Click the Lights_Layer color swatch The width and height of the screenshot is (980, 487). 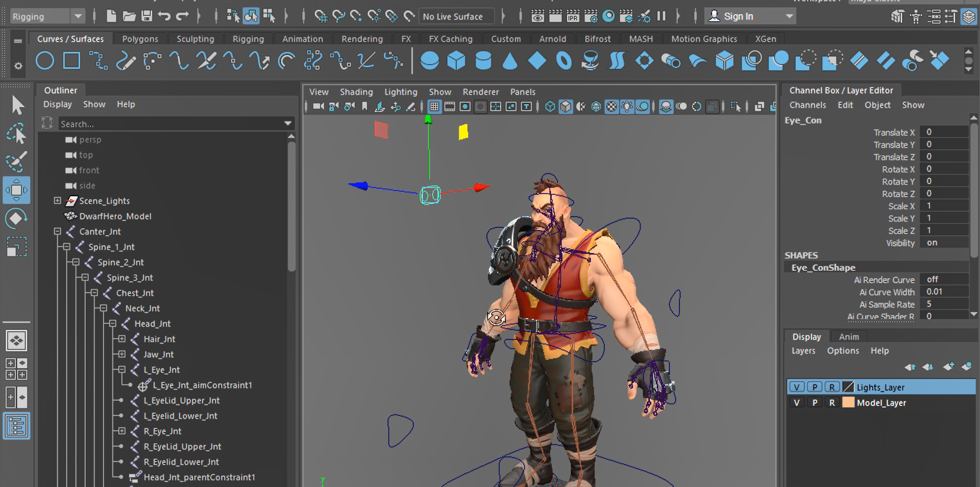(848, 387)
